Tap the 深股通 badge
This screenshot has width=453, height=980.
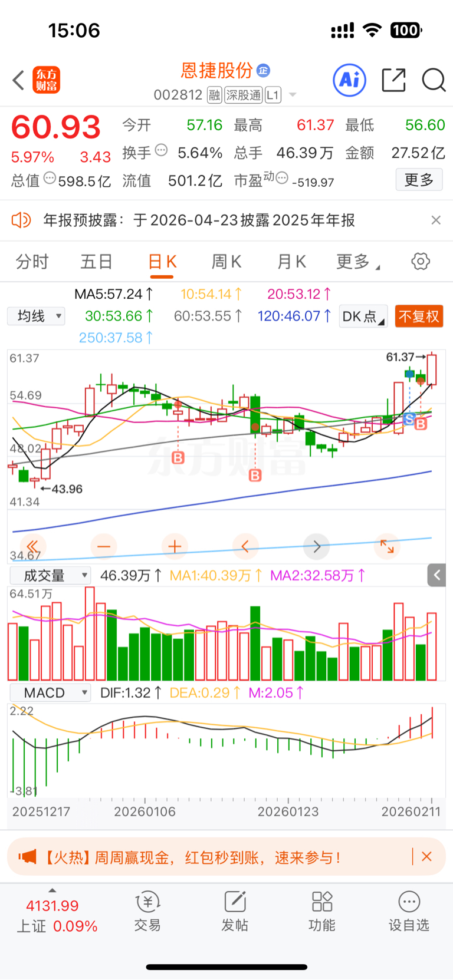coord(243,95)
